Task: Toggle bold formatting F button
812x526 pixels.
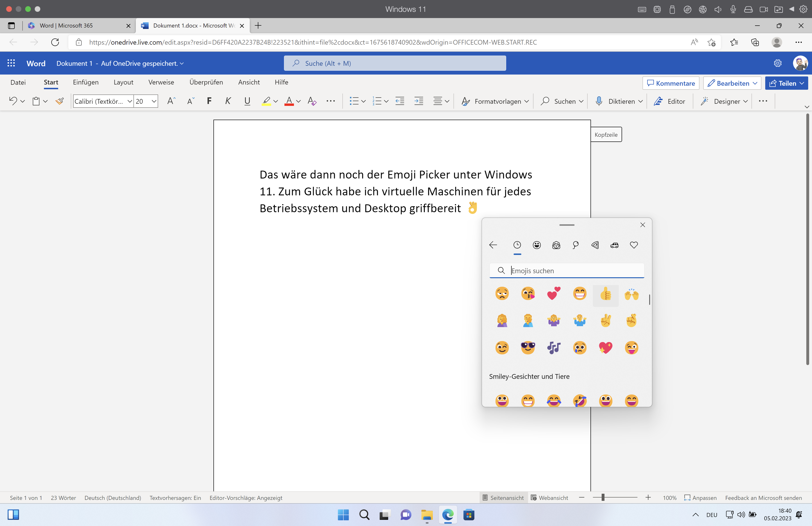Action: [209, 101]
